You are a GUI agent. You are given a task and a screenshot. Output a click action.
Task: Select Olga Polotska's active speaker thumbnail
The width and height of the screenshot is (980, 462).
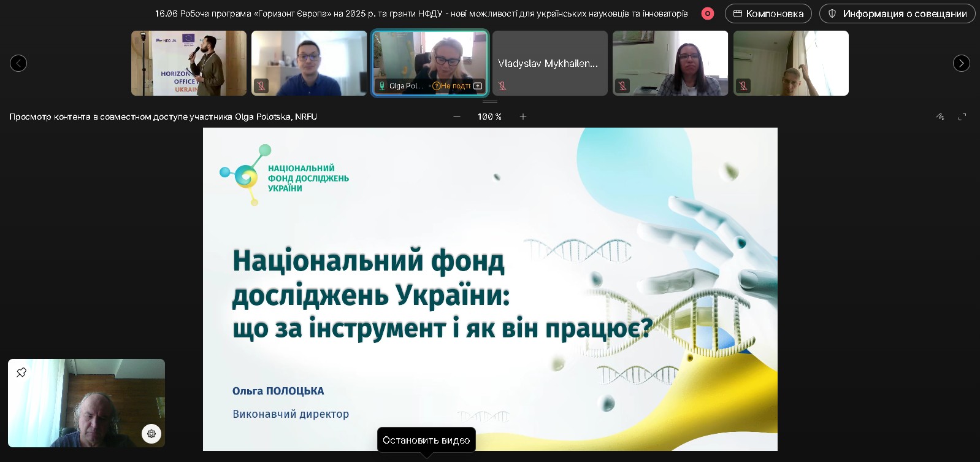click(430, 63)
